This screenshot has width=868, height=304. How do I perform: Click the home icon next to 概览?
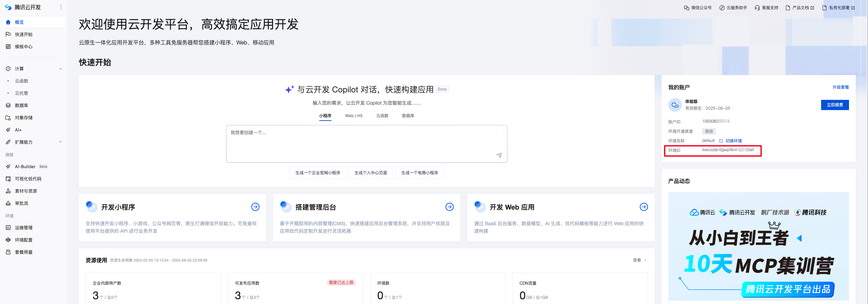tap(8, 22)
